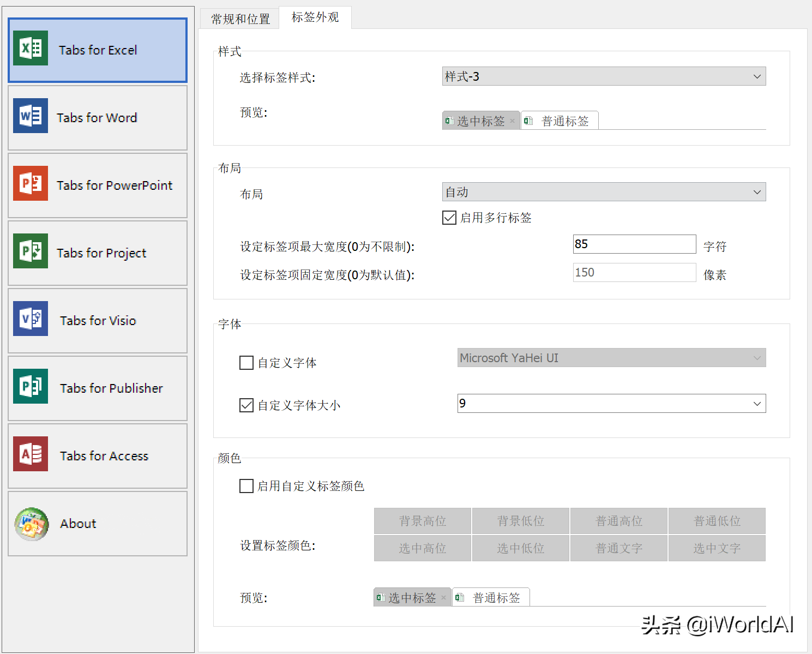Open the Microsoft YaHei UI font dropdown
The width and height of the screenshot is (812, 654).
pos(611,358)
